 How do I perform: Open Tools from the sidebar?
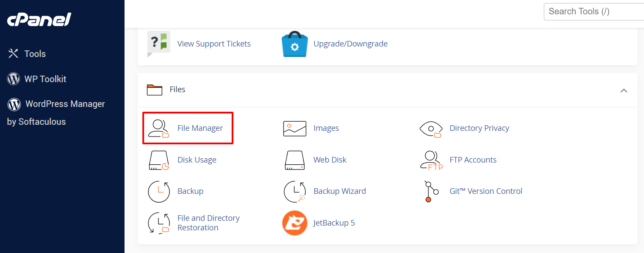[x=35, y=53]
